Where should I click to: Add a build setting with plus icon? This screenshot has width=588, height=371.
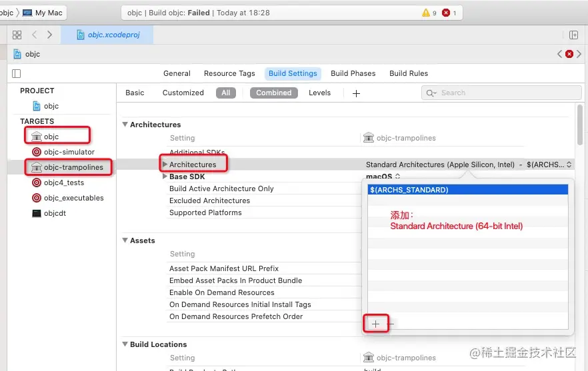coord(356,93)
